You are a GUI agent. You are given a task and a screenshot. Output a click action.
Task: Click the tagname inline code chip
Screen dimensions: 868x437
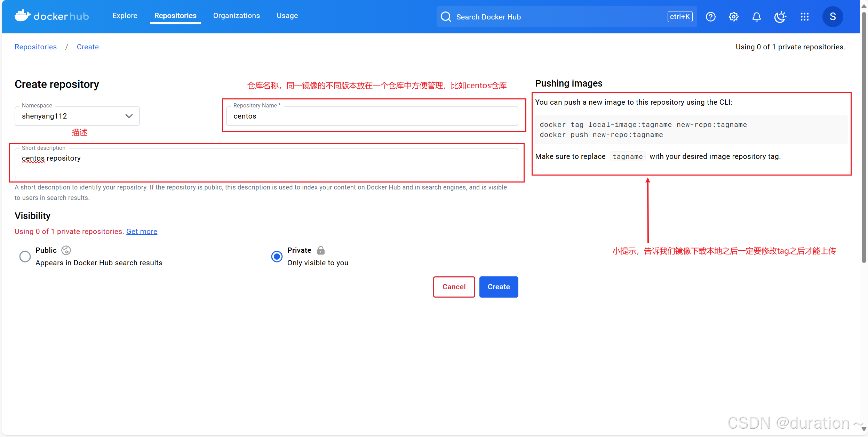tap(627, 156)
